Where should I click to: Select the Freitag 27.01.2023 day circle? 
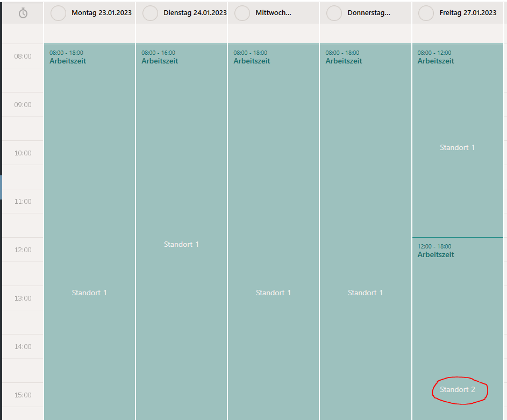[x=426, y=13]
